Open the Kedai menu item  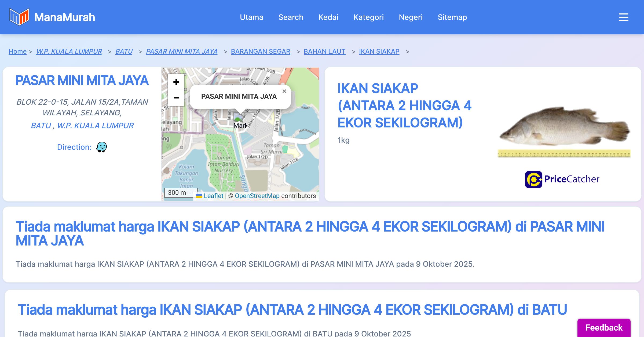point(328,17)
